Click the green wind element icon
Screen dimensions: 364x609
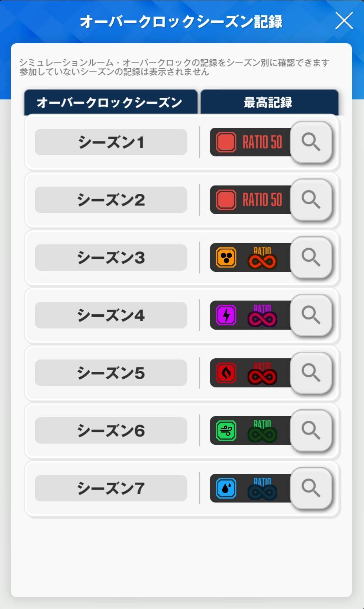point(226,430)
